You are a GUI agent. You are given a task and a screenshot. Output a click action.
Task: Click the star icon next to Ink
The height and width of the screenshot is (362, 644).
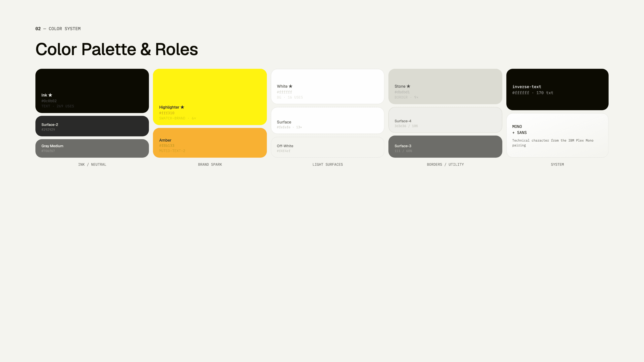click(50, 95)
